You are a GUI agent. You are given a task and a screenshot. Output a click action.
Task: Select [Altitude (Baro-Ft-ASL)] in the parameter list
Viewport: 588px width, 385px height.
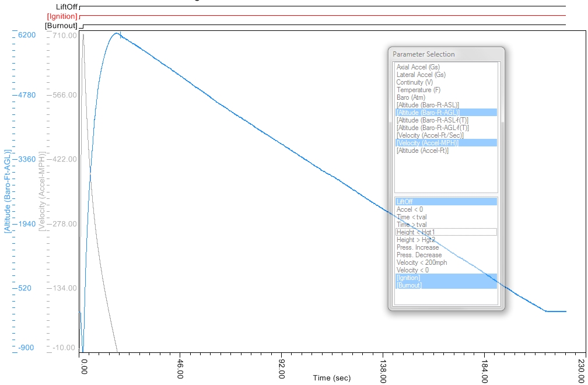pos(446,105)
